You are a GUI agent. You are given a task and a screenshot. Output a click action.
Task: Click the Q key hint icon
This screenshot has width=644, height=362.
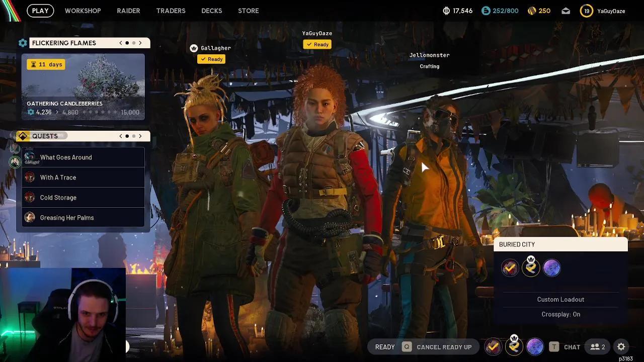(x=407, y=347)
